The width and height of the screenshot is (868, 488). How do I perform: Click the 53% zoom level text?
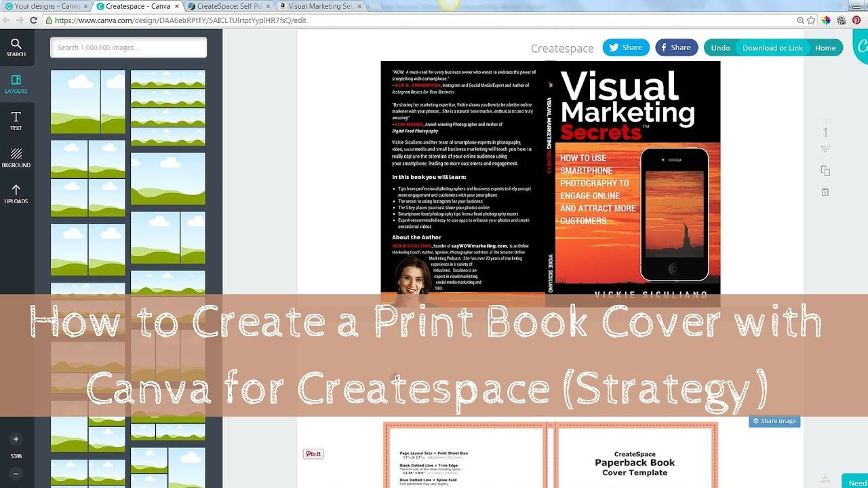click(16, 456)
